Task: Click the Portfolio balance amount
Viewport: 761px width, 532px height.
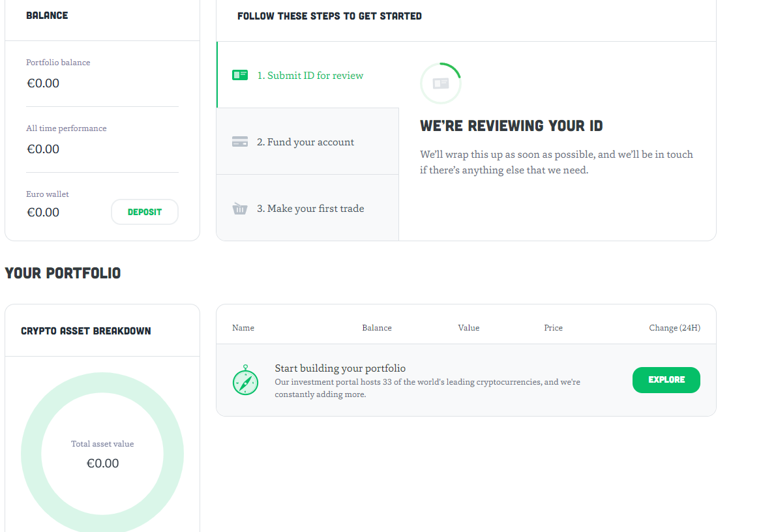Action: point(43,83)
